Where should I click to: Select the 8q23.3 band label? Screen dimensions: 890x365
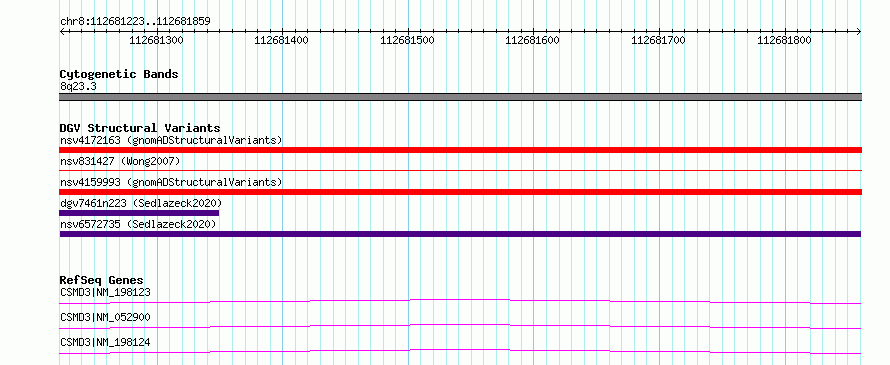[x=78, y=86]
